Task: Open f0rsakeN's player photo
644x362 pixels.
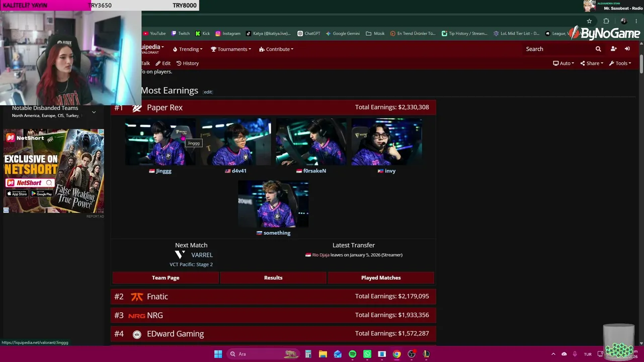Action: pos(311,142)
